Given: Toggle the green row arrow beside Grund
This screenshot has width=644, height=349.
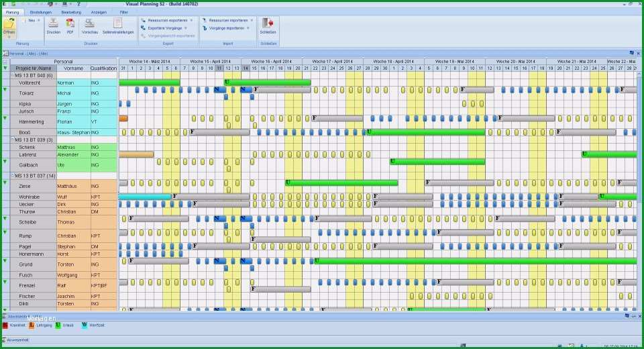Looking at the screenshot, I should pos(5,260).
